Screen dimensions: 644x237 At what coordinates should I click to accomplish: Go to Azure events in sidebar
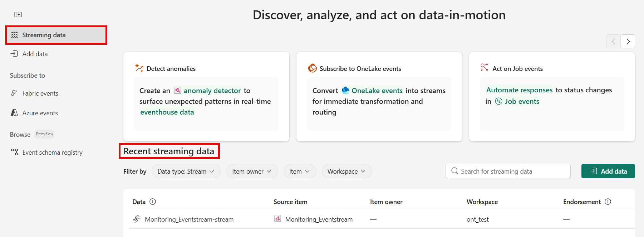click(x=40, y=113)
